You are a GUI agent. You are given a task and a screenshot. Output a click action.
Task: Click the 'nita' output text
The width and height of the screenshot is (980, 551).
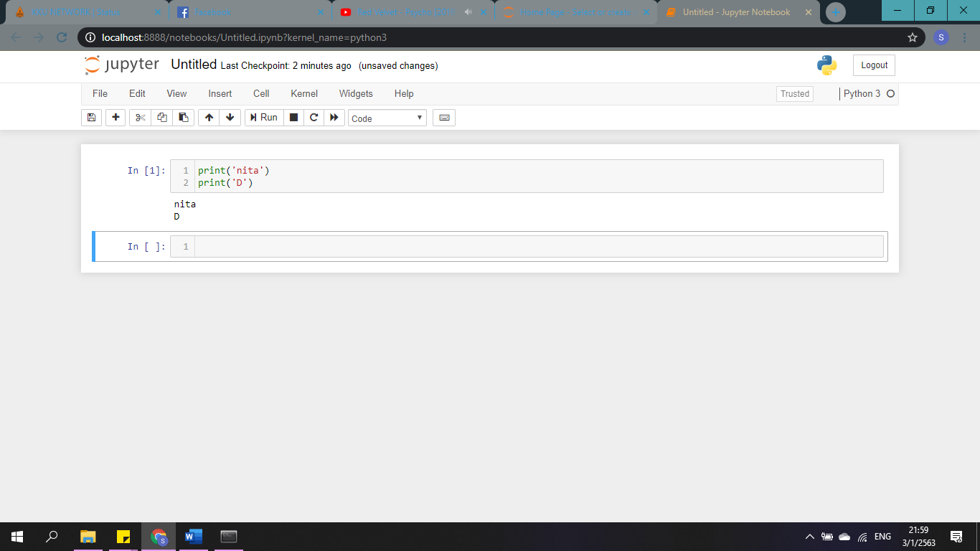[x=185, y=204]
